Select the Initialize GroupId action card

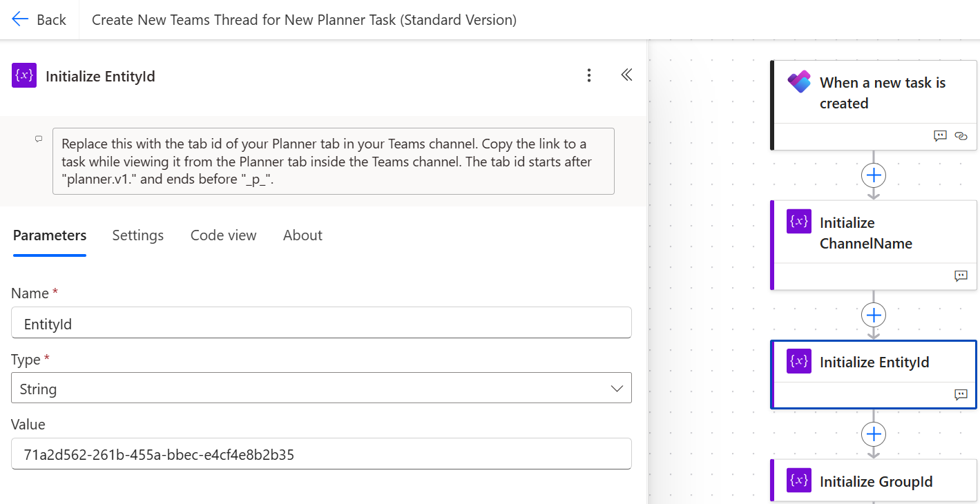coord(874,481)
